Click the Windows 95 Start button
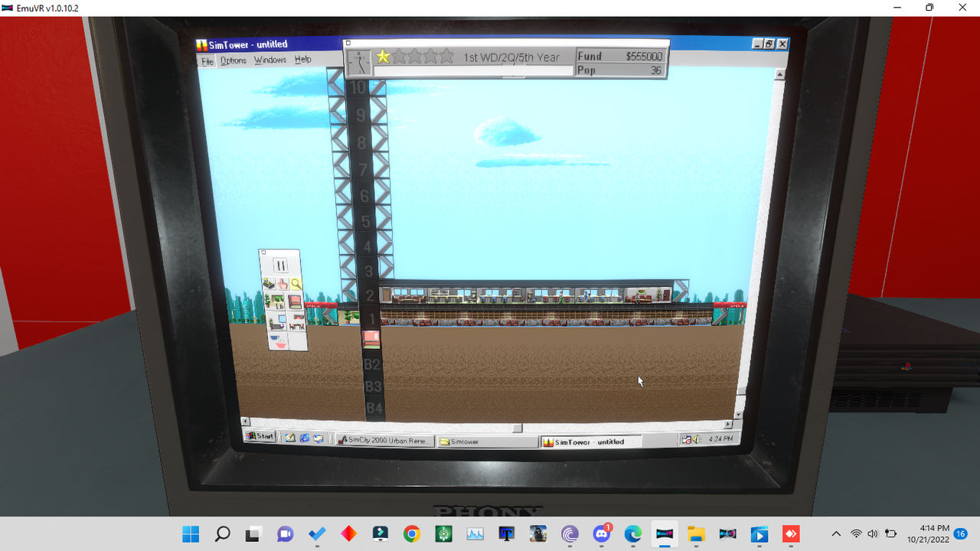The height and width of the screenshot is (551, 980). (x=260, y=436)
